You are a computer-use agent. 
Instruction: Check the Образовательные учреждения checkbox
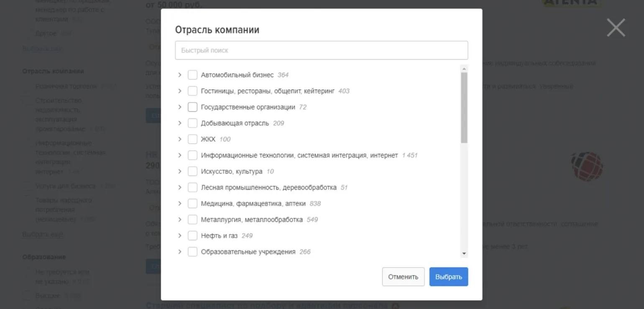click(x=192, y=252)
